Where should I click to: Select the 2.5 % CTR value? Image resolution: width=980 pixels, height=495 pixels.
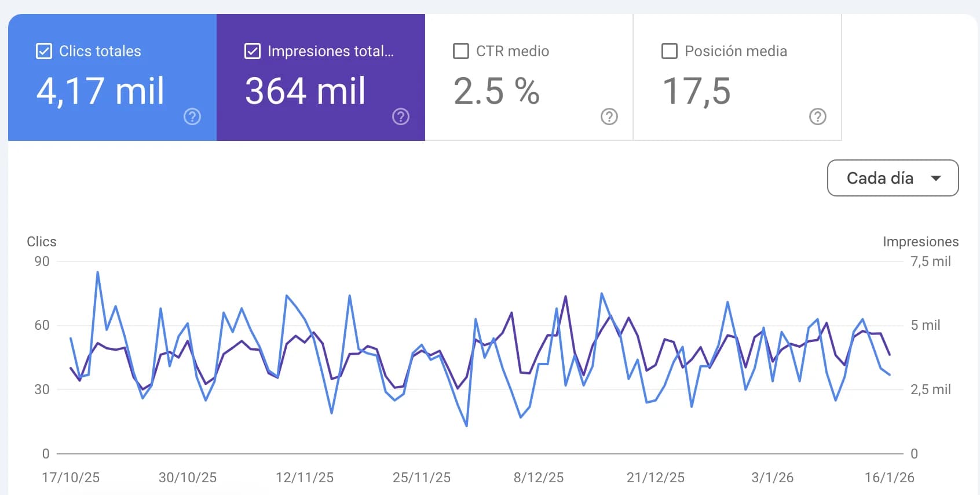(496, 92)
